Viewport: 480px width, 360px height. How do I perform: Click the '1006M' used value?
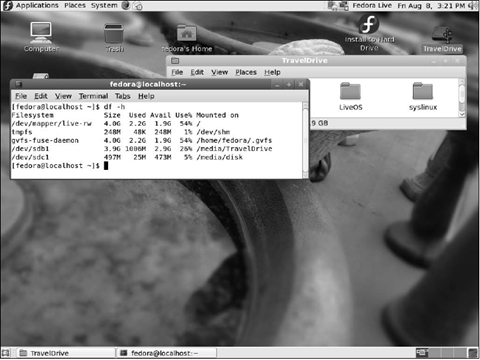coord(135,149)
